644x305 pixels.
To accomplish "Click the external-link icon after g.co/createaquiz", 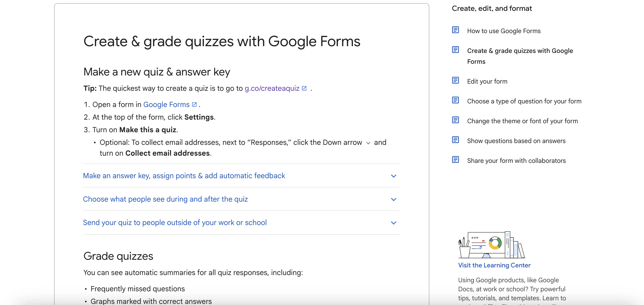I will click(304, 88).
